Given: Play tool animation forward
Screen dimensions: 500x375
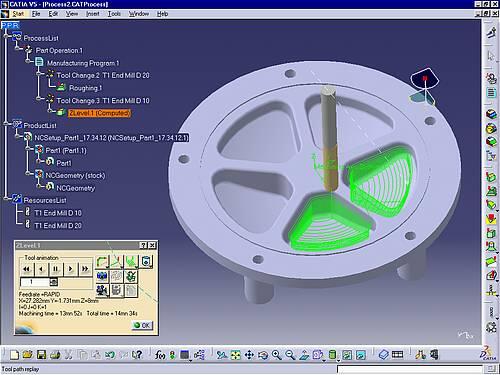Looking at the screenshot, I should (x=70, y=269).
